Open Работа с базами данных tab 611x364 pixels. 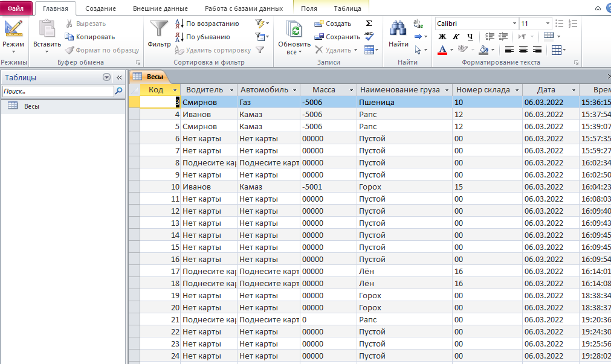tap(244, 8)
